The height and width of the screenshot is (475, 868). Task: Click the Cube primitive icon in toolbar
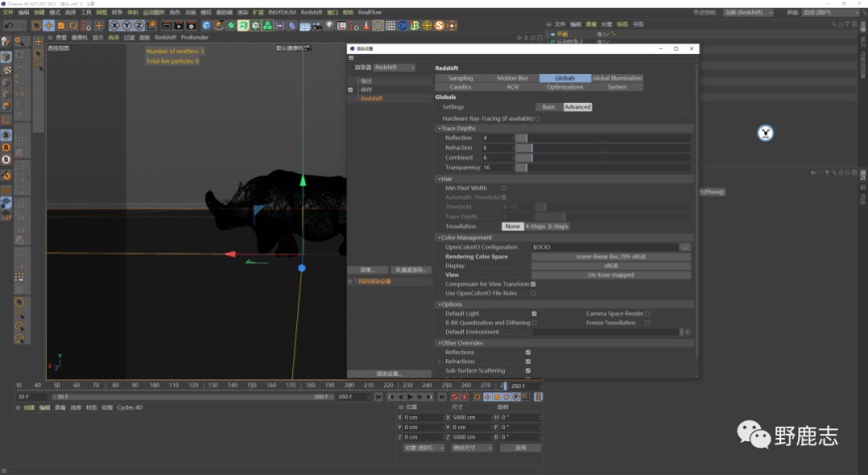coord(207,26)
